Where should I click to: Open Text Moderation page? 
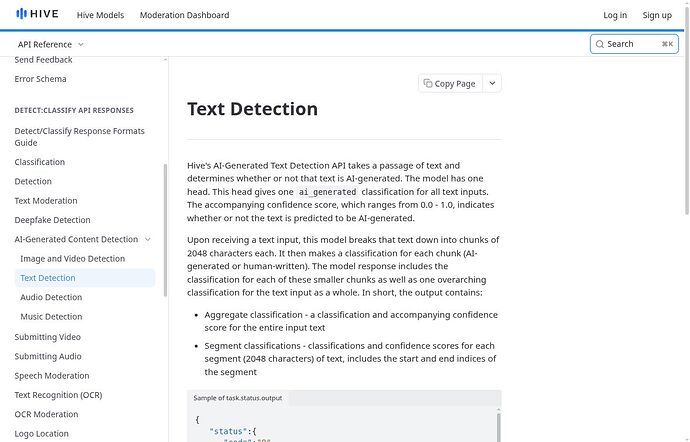(x=46, y=201)
